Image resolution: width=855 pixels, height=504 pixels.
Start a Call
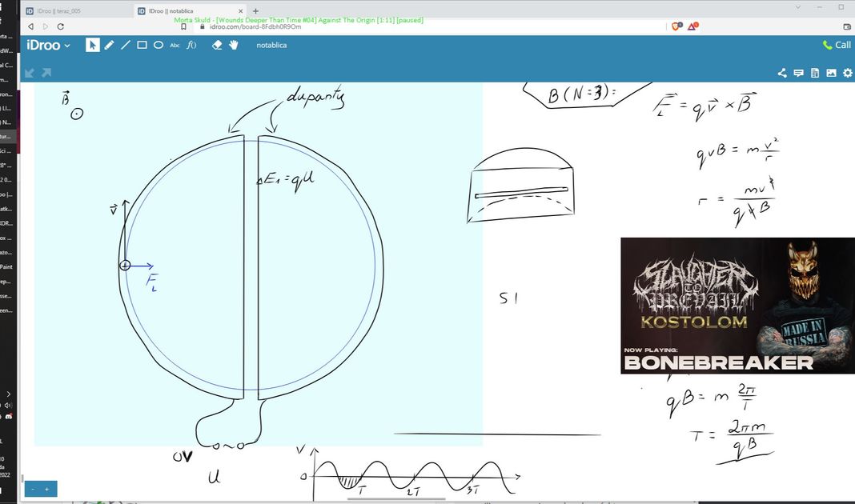837,45
